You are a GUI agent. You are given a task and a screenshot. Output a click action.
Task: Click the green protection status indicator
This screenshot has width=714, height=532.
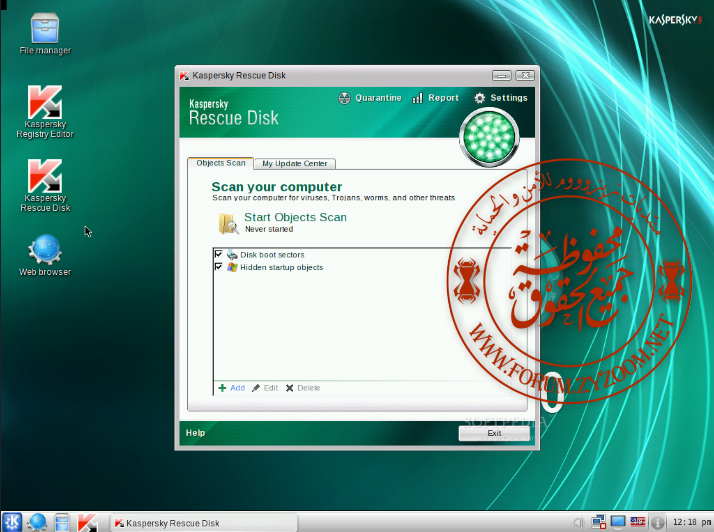[489, 137]
